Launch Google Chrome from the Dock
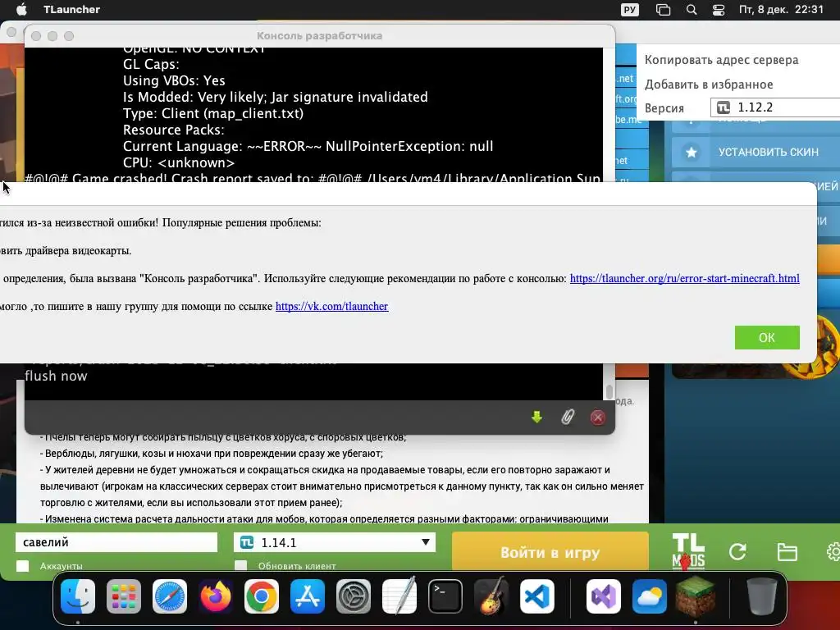 click(x=262, y=596)
